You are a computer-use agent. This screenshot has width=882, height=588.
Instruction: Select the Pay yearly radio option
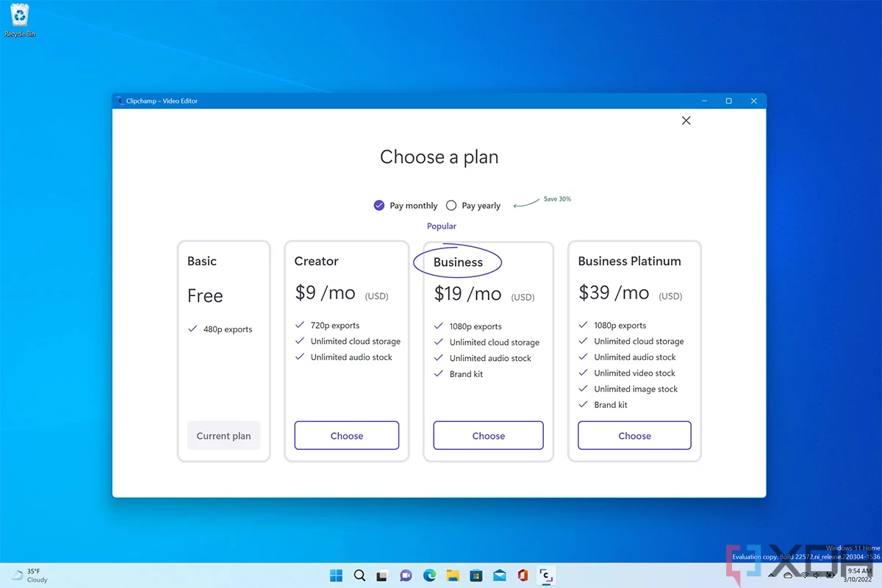coord(451,206)
